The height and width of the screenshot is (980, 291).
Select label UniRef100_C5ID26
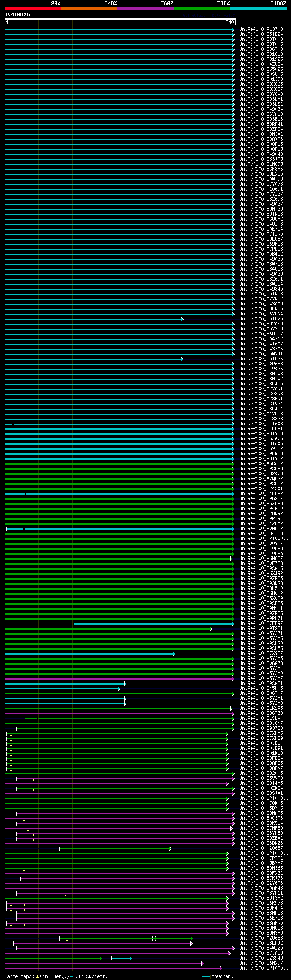[261, 359]
